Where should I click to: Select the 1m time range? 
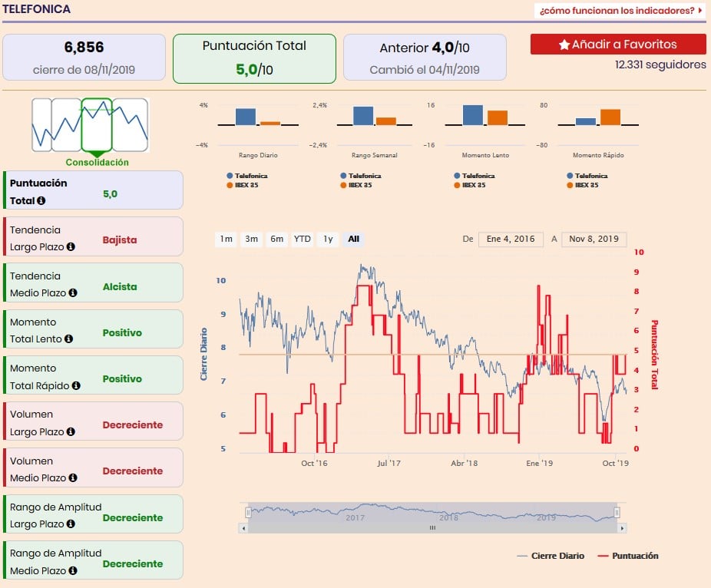coord(227,239)
